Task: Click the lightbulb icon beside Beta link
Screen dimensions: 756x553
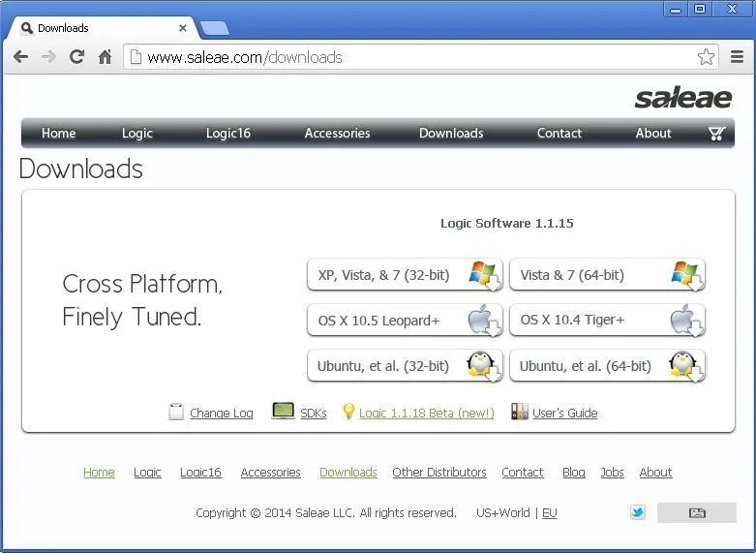Action: pos(348,412)
